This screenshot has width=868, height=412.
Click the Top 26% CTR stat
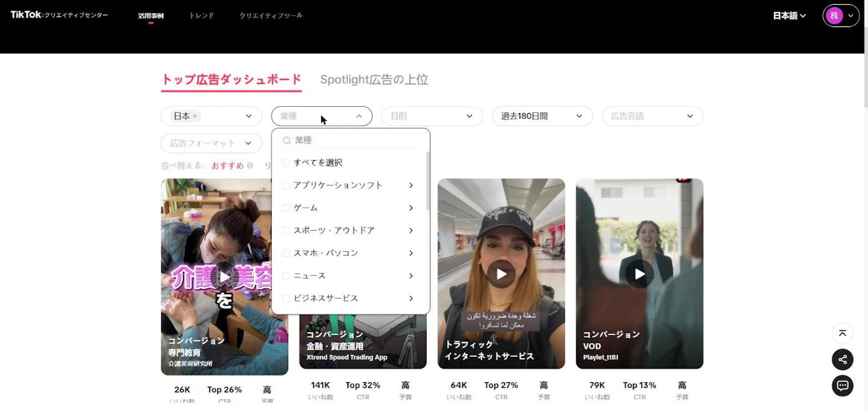point(224,395)
